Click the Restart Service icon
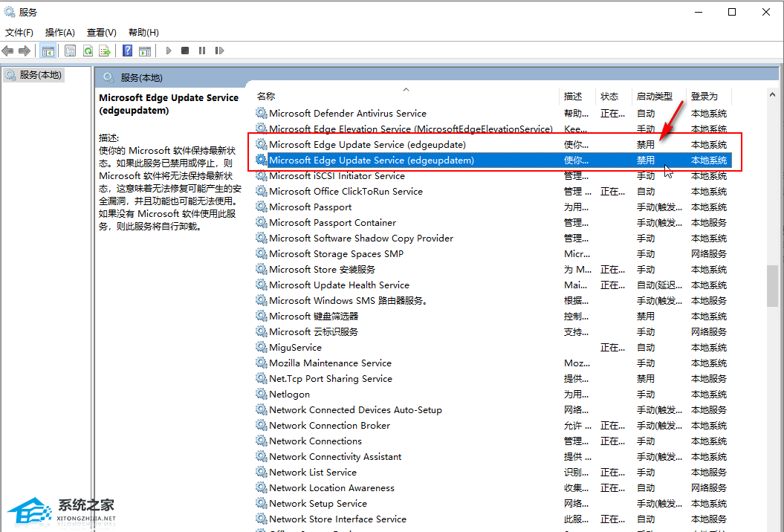This screenshot has width=784, height=532. click(x=219, y=51)
